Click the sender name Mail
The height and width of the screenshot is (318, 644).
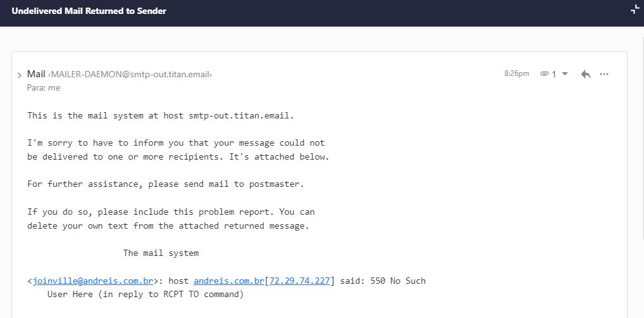coord(36,74)
